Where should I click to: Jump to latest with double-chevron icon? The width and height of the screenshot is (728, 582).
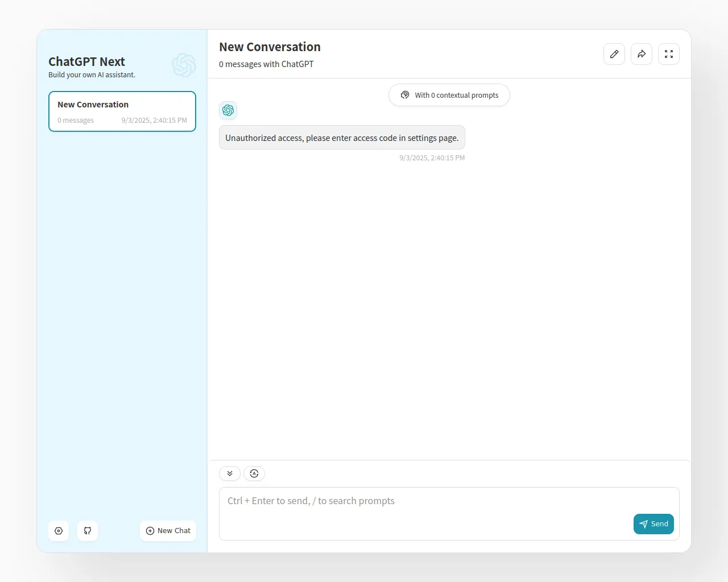[230, 473]
